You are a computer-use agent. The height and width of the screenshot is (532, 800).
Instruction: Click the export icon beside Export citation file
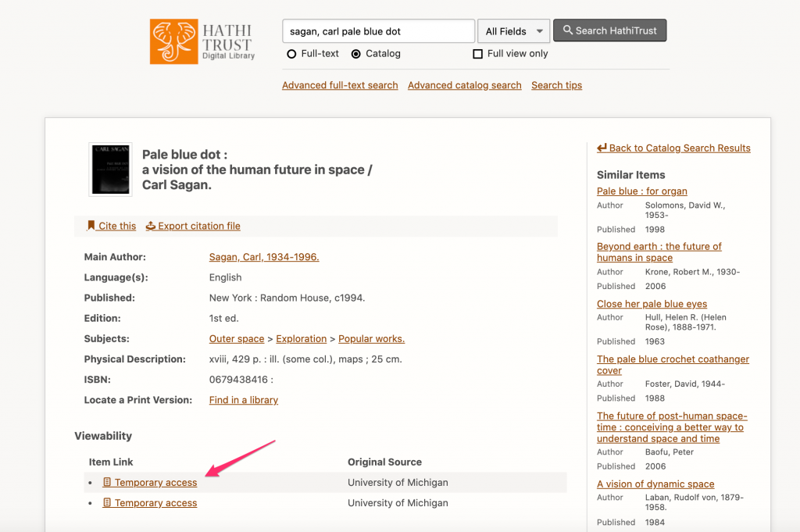(151, 226)
